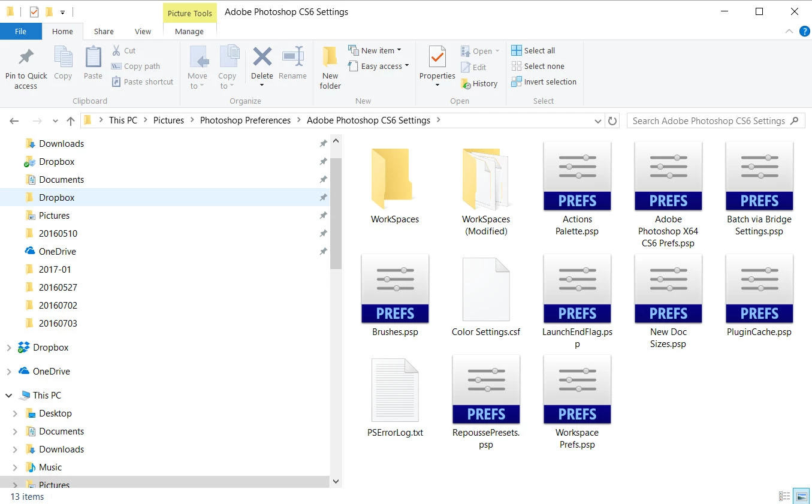Select the Color Settings.csf file
This screenshot has height=504, width=812.
tap(486, 296)
